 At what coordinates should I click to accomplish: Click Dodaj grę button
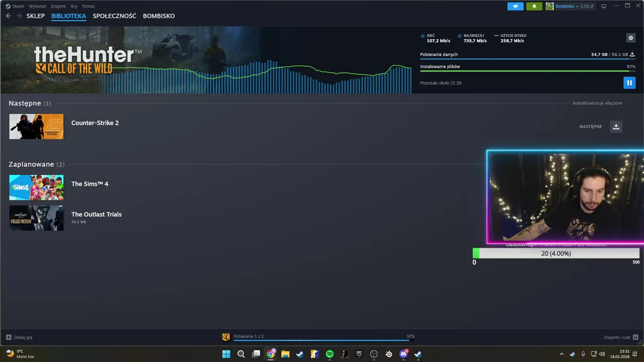pyautogui.click(x=19, y=337)
